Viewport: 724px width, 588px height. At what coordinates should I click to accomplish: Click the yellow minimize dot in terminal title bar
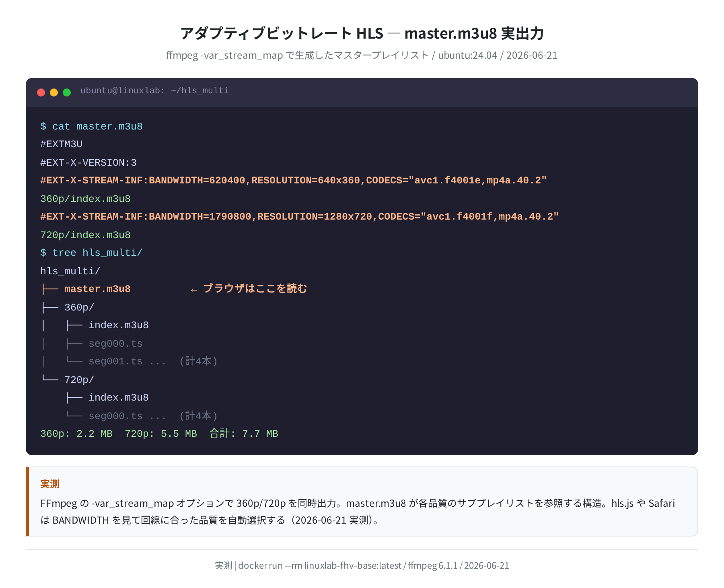pos(54,93)
